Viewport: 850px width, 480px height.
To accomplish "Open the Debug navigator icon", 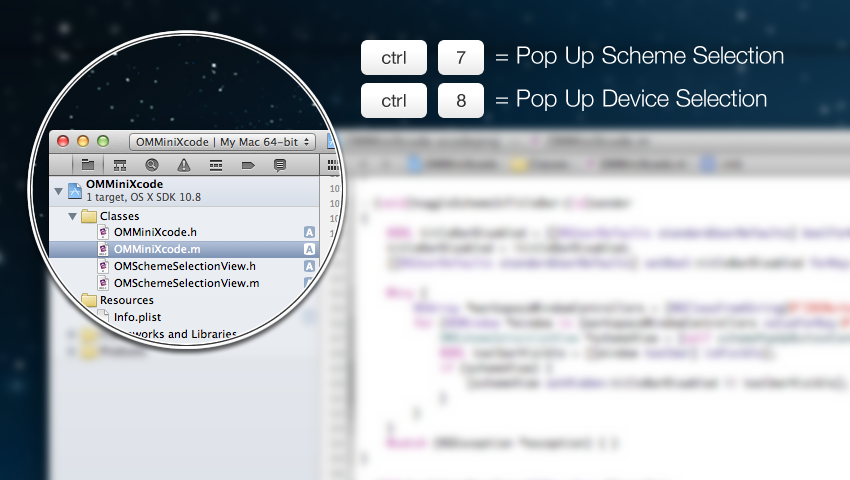I will tap(216, 165).
